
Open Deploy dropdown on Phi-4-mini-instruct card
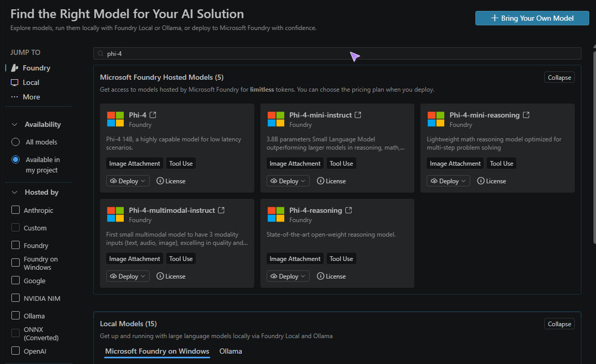pos(288,181)
